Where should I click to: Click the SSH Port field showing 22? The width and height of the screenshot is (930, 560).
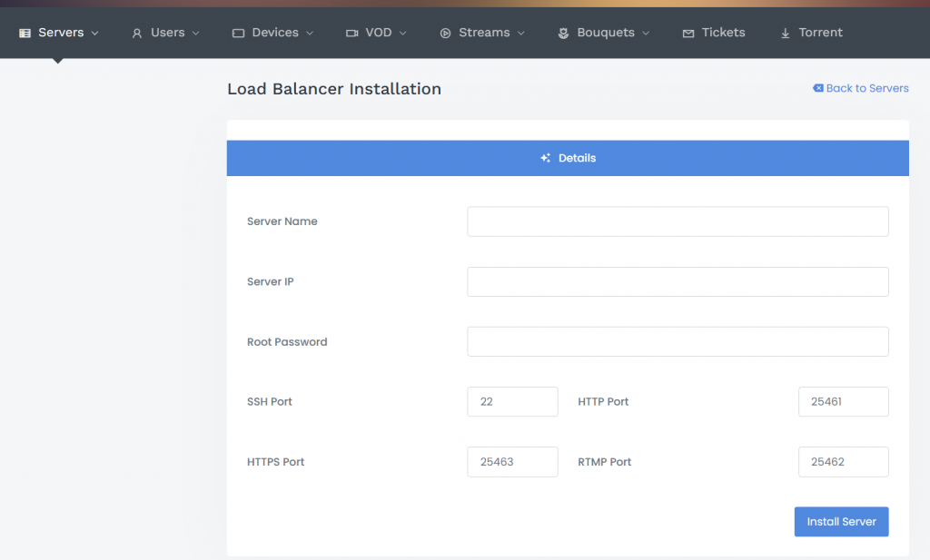512,402
